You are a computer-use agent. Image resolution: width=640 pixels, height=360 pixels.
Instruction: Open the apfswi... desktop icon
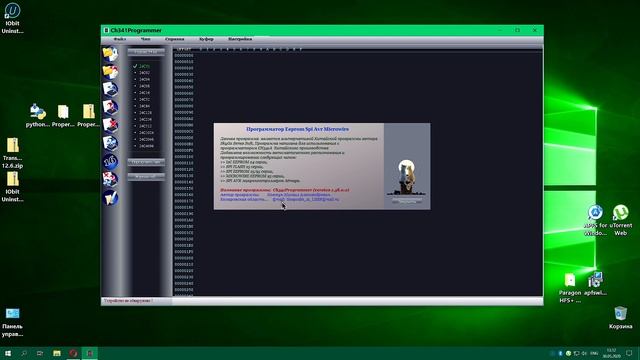pos(595,284)
